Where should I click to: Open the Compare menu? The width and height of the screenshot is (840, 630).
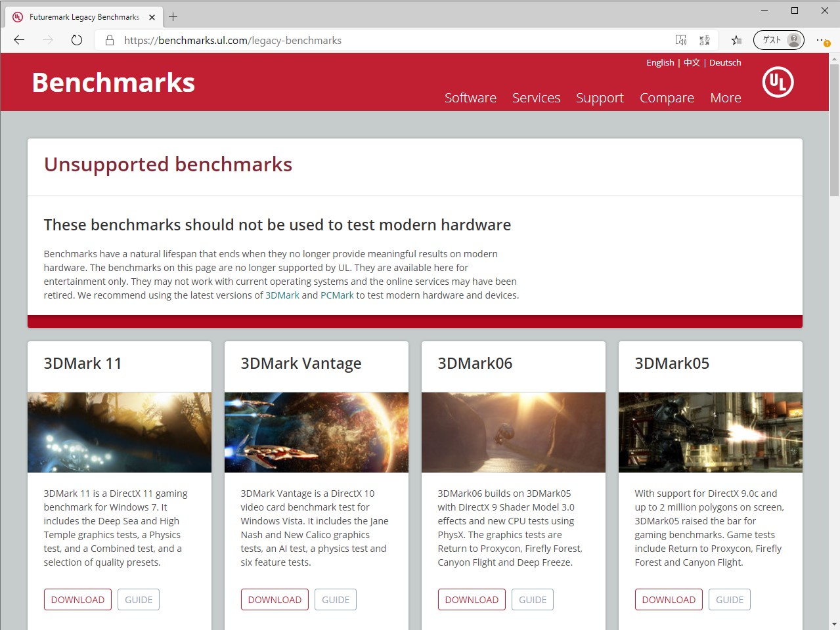click(667, 98)
